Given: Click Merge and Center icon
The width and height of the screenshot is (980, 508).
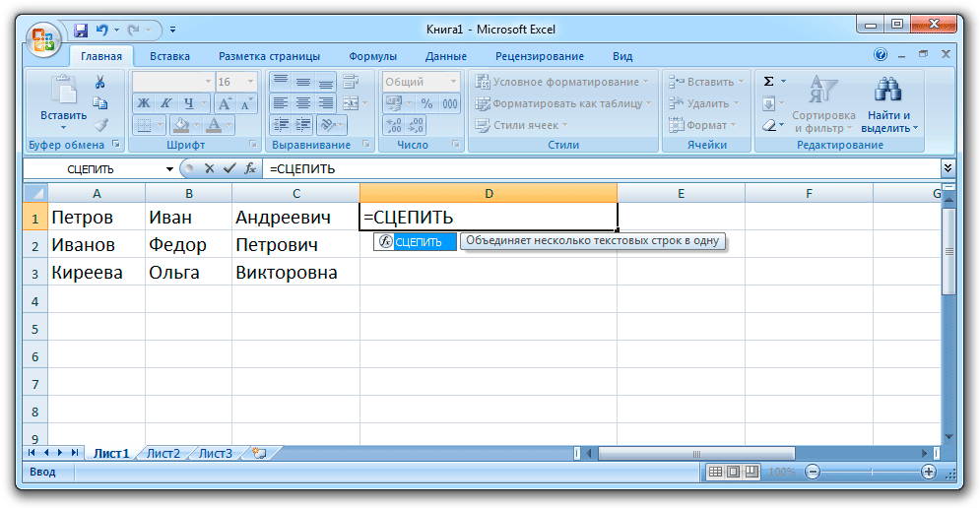Looking at the screenshot, I should coord(351,103).
